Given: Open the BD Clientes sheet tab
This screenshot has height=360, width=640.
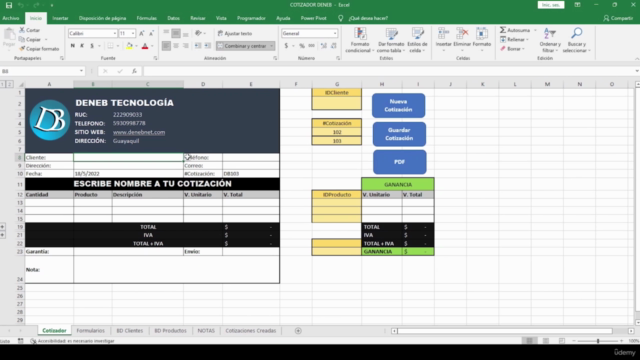Looking at the screenshot, I should tap(130, 331).
